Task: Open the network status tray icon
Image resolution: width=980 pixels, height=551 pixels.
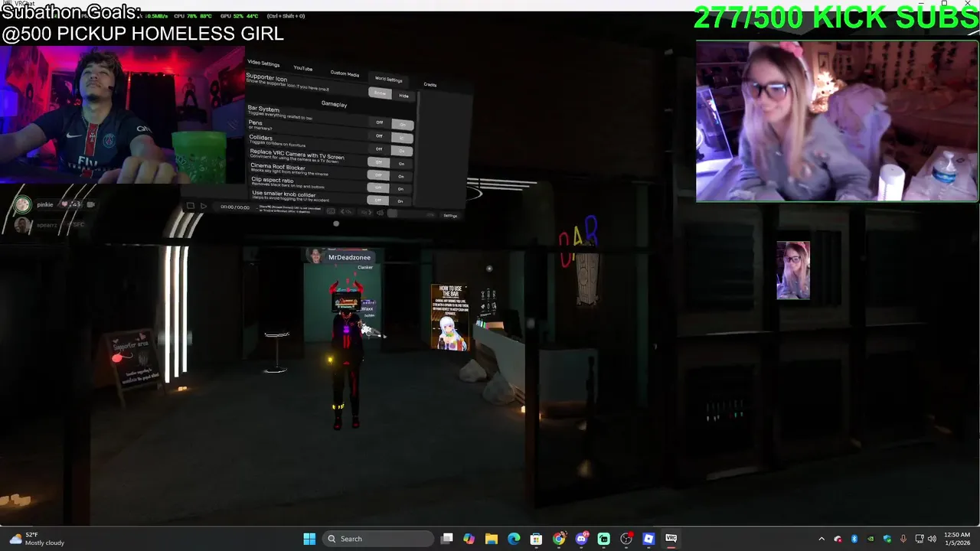Action: click(x=920, y=539)
